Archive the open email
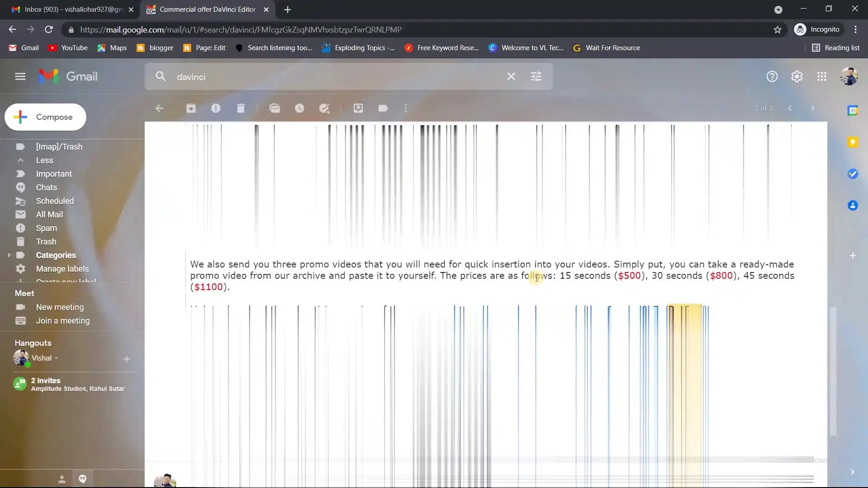 click(x=191, y=108)
